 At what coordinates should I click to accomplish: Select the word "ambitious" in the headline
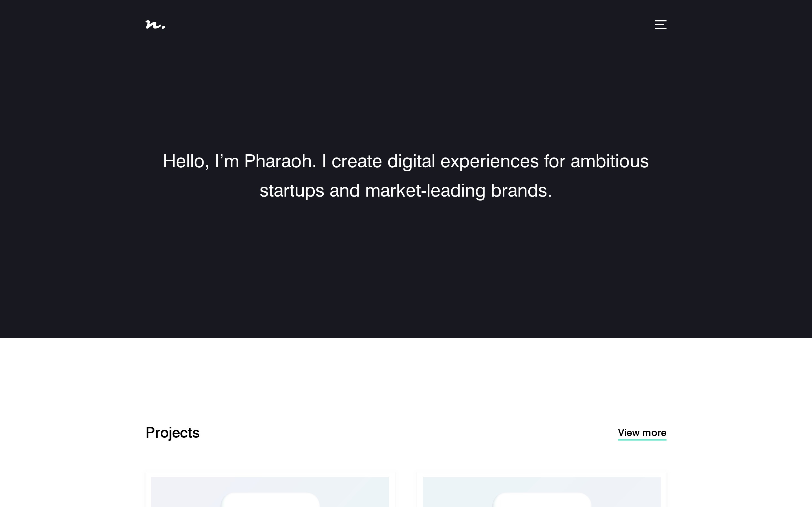(x=610, y=161)
